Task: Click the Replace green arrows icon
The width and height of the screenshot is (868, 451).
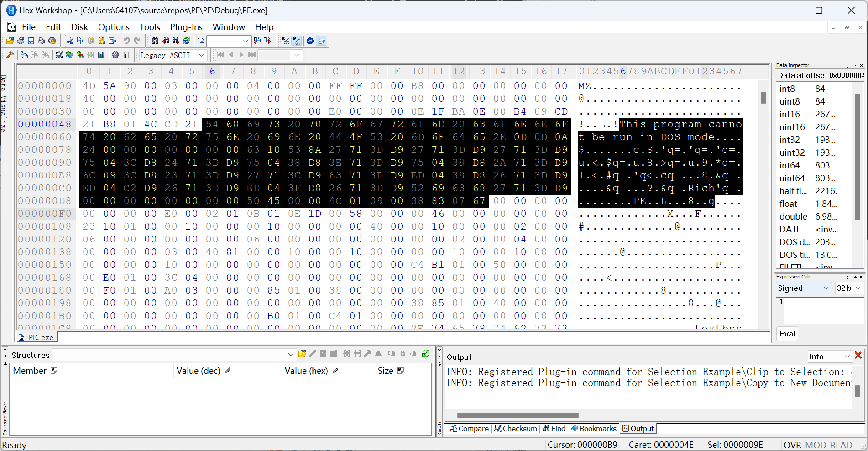Action: tap(187, 41)
